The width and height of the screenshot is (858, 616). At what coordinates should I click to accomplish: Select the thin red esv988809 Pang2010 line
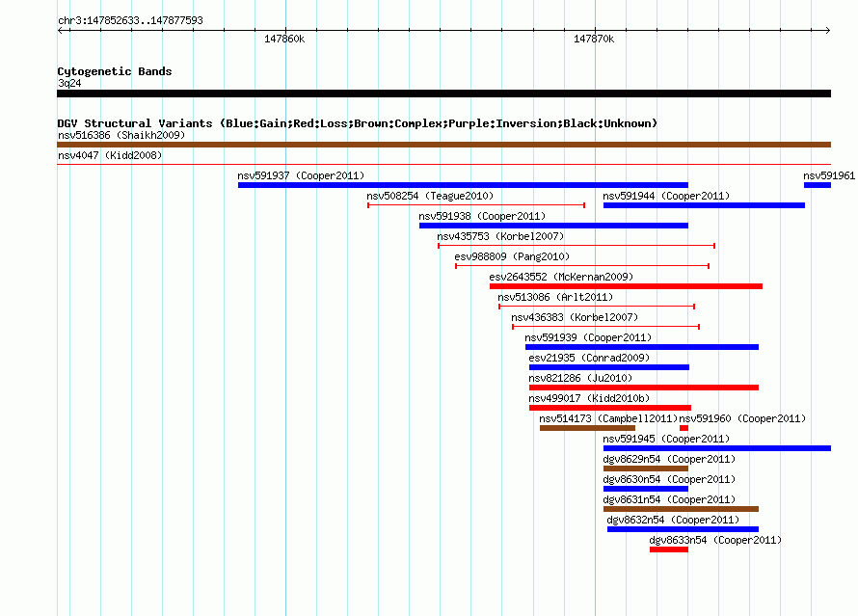[x=582, y=266]
